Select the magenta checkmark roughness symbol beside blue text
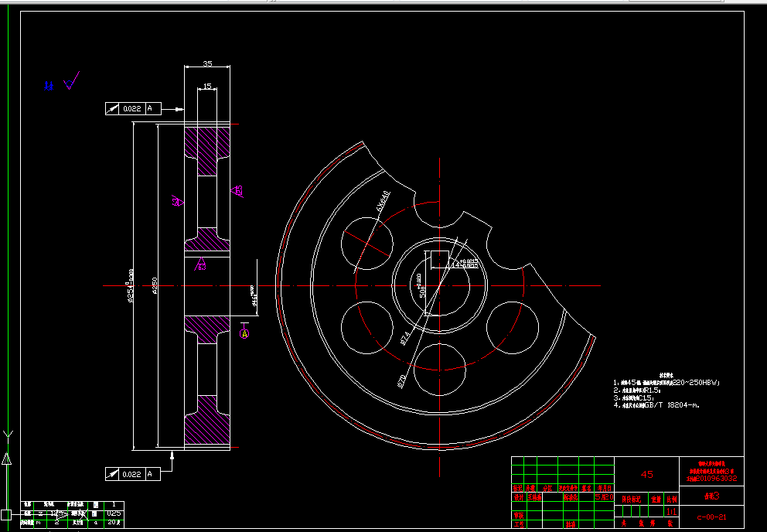The height and width of the screenshot is (532, 767). [72, 81]
